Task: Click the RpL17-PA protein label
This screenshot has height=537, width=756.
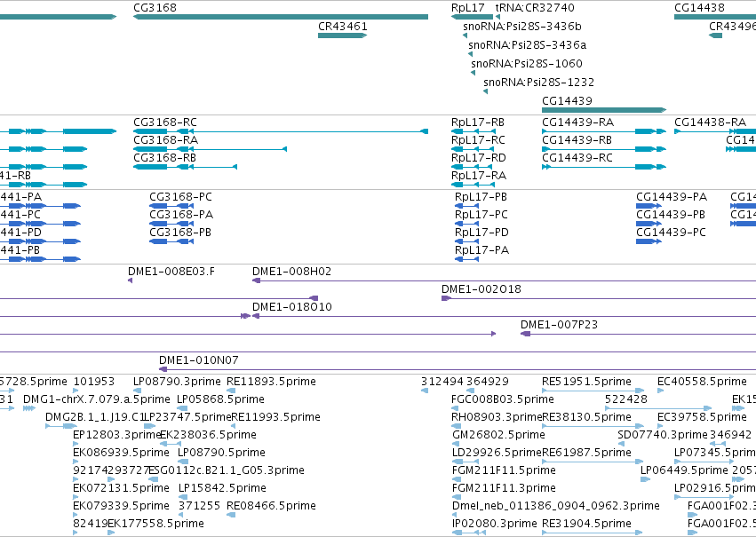Action: click(482, 250)
